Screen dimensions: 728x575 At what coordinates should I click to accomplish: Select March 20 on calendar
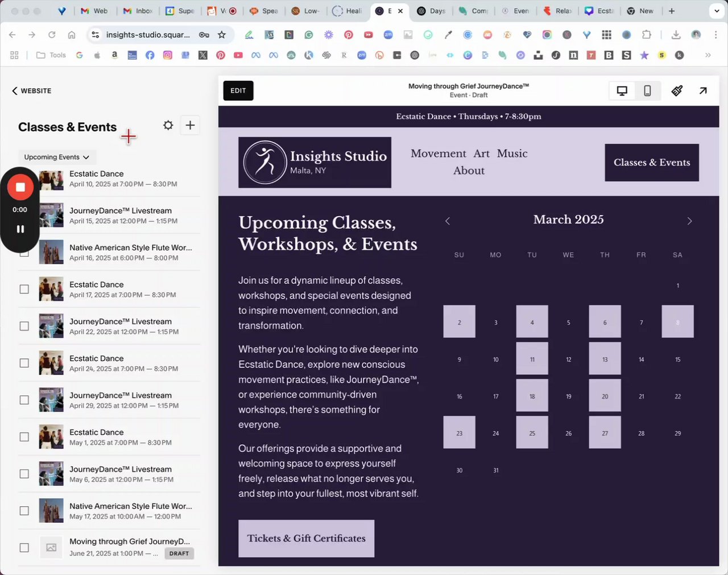(605, 396)
